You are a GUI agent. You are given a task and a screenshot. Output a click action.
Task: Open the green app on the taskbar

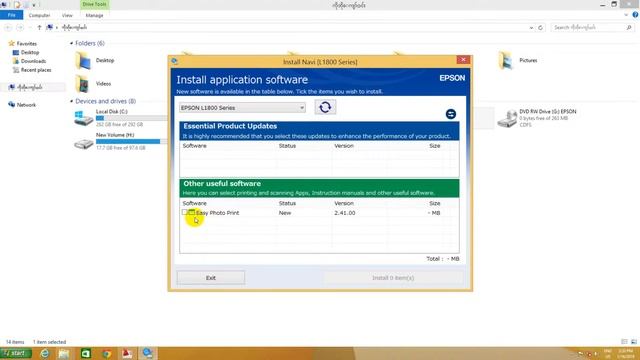[85, 353]
